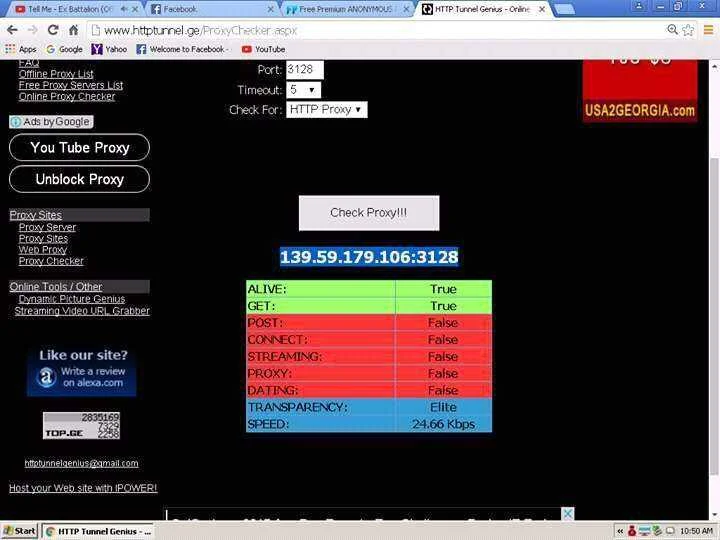Screen dimensions: 720x540
Task: Open the Dynamic Picture Genius link
Action: [72, 299]
